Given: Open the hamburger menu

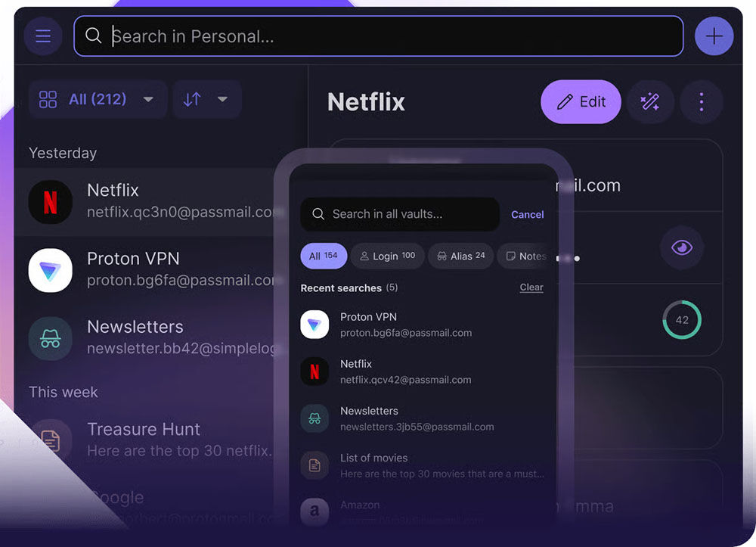Looking at the screenshot, I should 43,36.
